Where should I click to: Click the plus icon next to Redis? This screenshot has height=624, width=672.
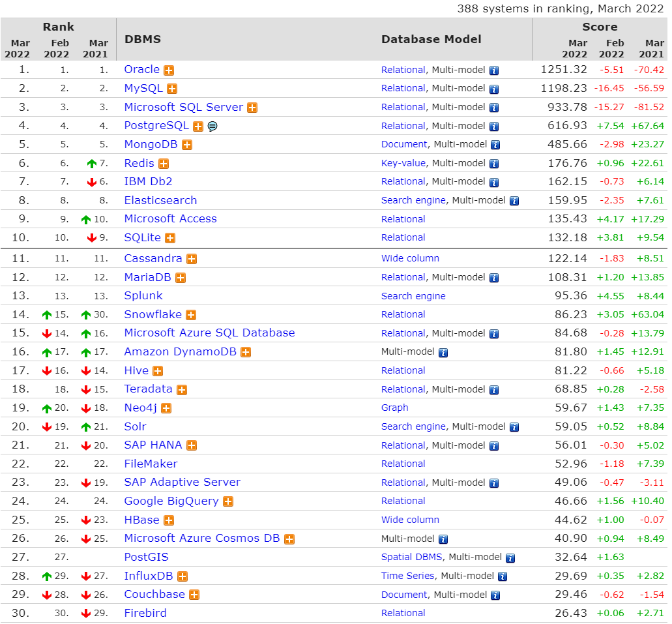[164, 164]
